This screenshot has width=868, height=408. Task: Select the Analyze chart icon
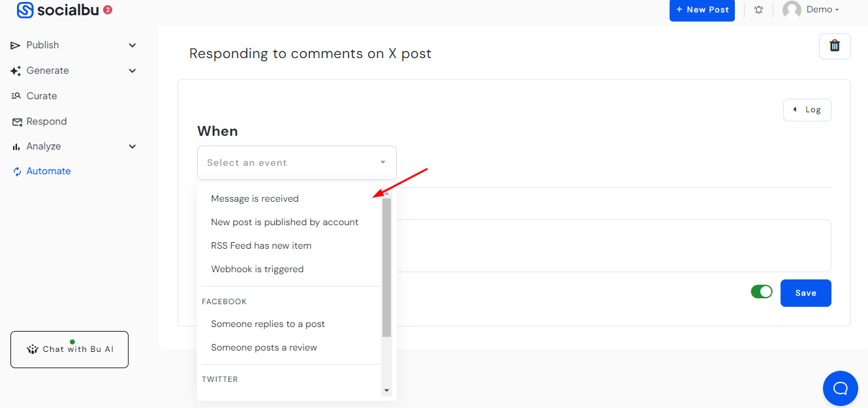coord(15,146)
